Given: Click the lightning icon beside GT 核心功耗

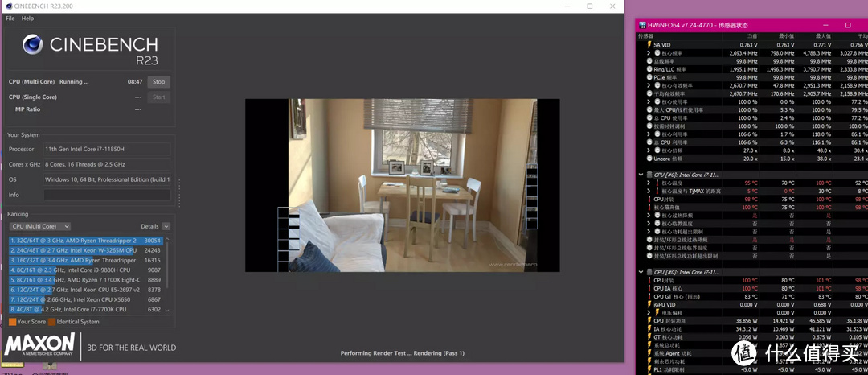Looking at the screenshot, I should (649, 337).
